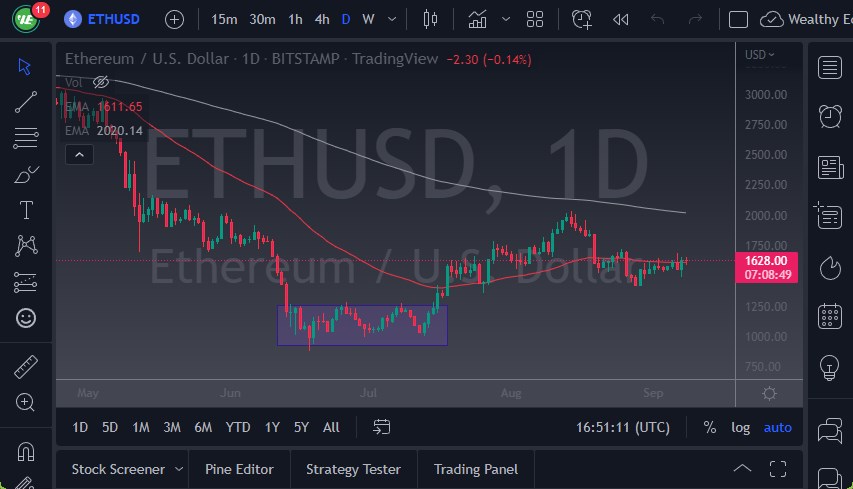Open the watchlist panel
This screenshot has height=489, width=853.
tap(830, 68)
